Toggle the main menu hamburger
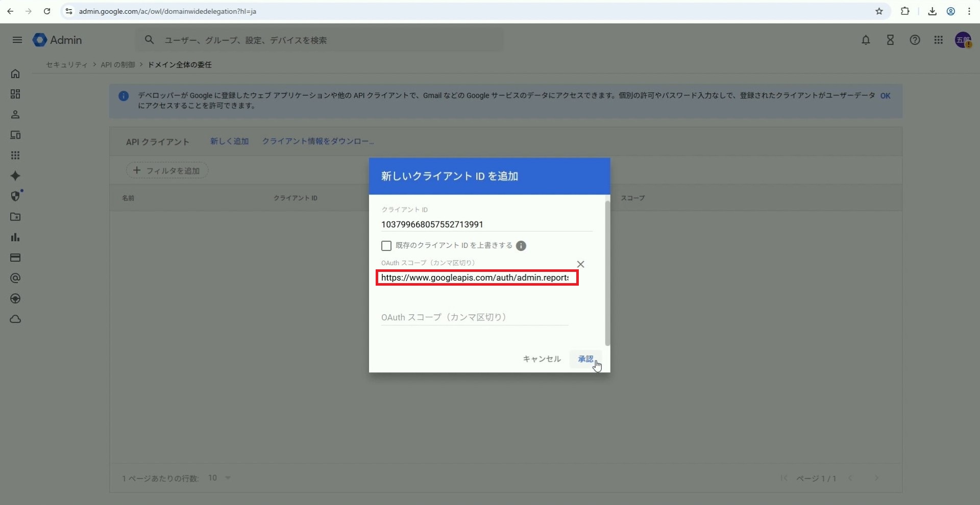Screen dimensions: 980x505 (x=17, y=40)
